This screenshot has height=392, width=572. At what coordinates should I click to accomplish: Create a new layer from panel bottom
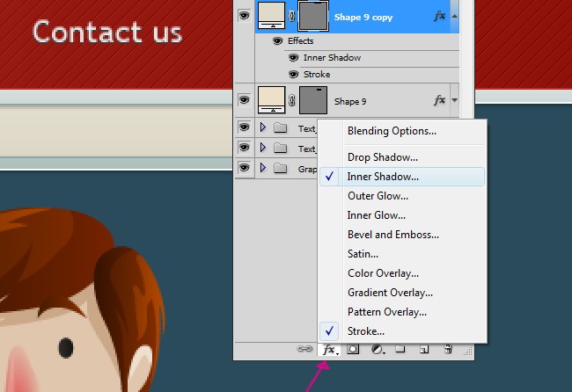click(424, 350)
